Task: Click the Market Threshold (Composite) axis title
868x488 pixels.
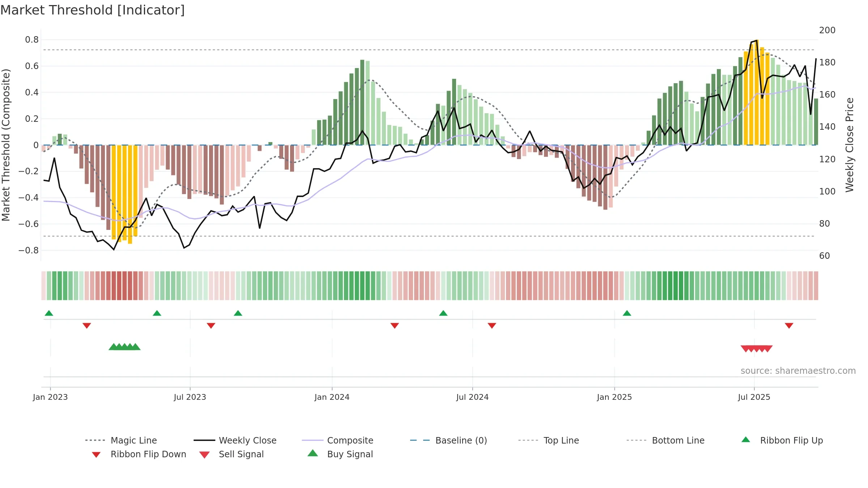Action: click(x=6, y=145)
